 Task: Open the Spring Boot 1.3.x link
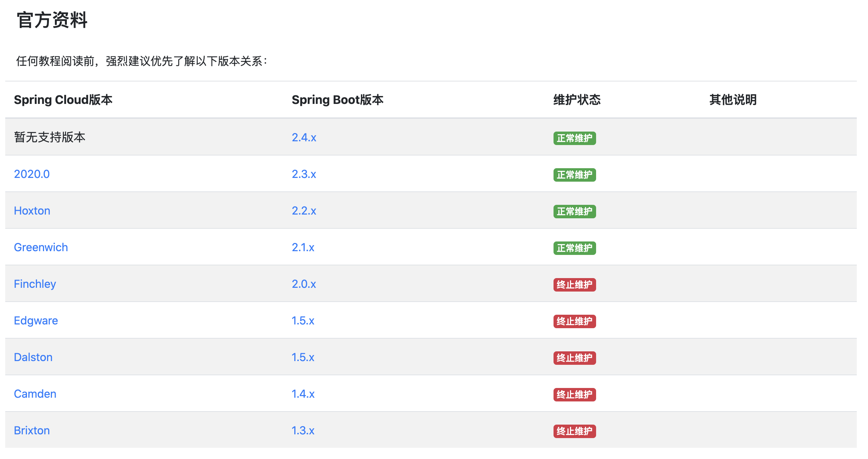pyautogui.click(x=303, y=431)
